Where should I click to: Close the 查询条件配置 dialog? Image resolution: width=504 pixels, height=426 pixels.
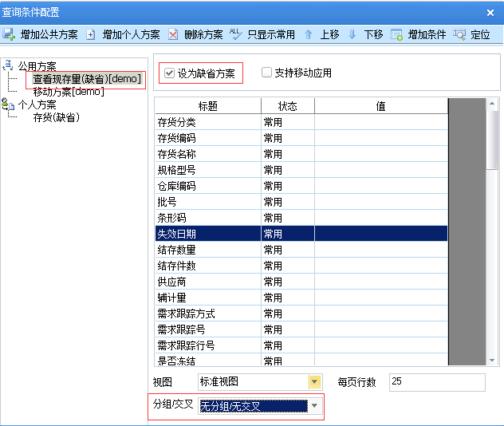click(x=490, y=12)
